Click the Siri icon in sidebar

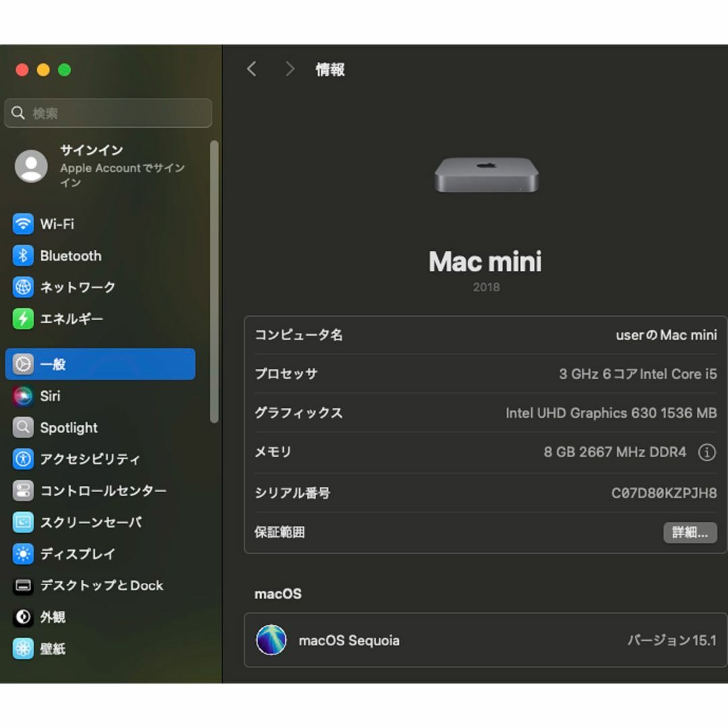(23, 396)
